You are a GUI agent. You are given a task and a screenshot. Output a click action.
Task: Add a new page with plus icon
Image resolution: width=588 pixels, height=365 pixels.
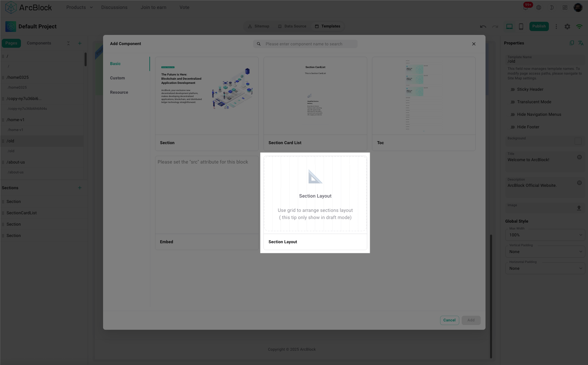[x=80, y=43]
